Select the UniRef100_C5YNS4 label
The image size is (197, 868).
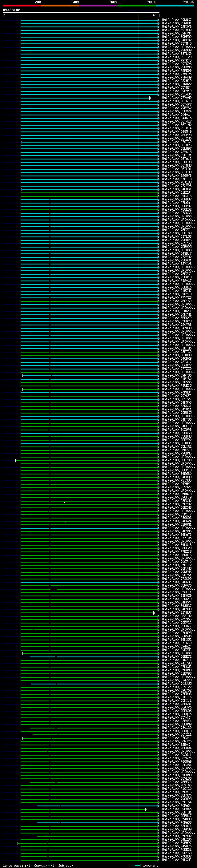pos(176,88)
